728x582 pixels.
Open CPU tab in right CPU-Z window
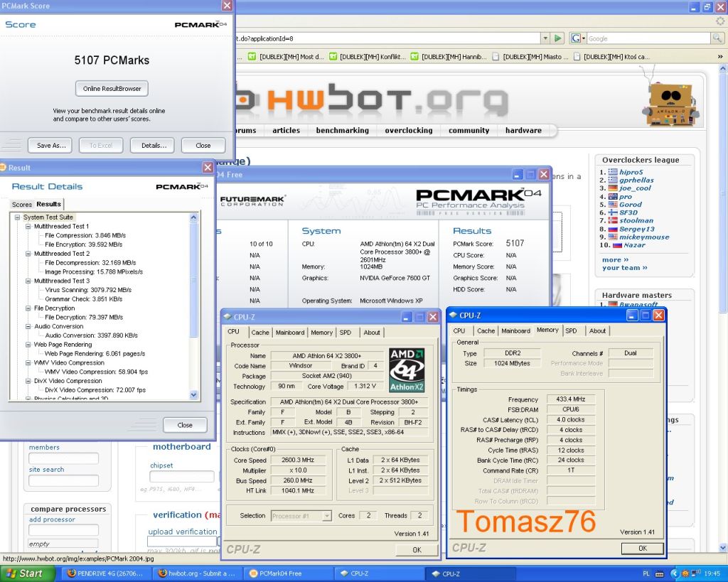point(459,330)
